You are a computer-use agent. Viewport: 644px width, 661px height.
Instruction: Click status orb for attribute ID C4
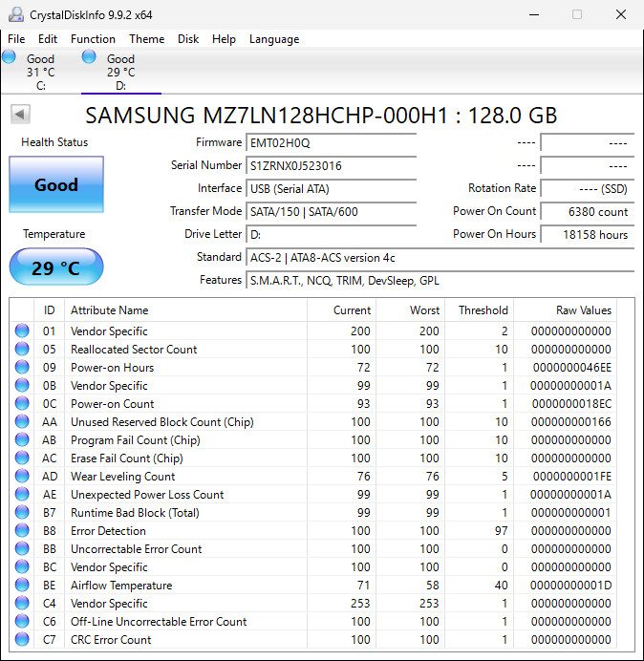[22, 603]
